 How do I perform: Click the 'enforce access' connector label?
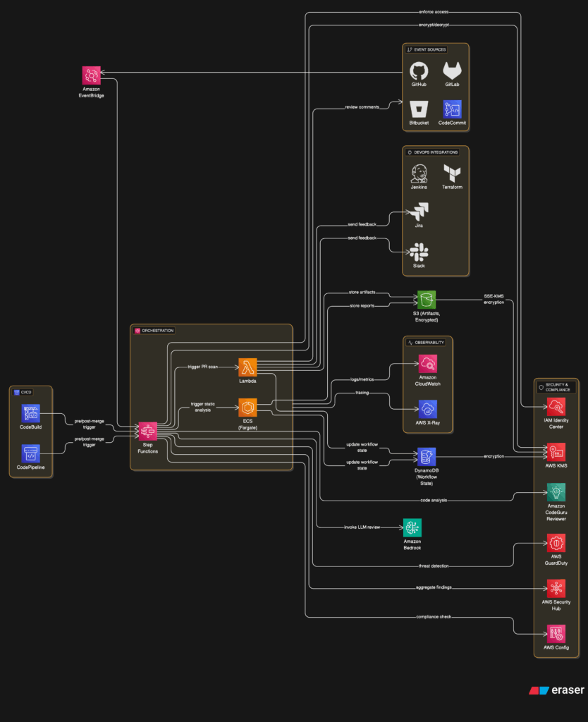pyautogui.click(x=434, y=12)
